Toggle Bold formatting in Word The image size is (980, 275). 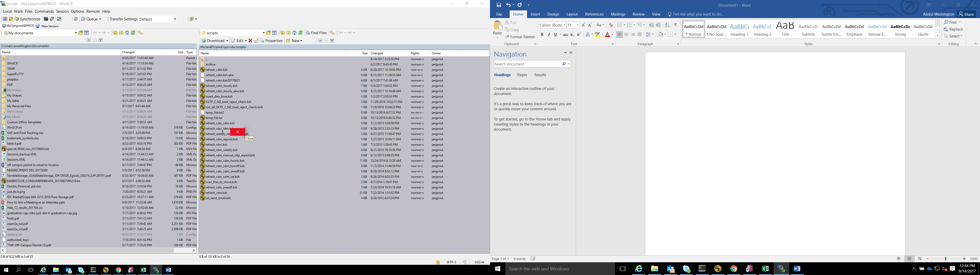click(542, 35)
